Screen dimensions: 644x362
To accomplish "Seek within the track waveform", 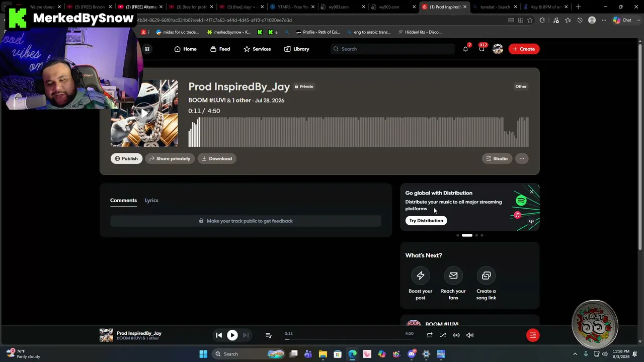I will (358, 132).
